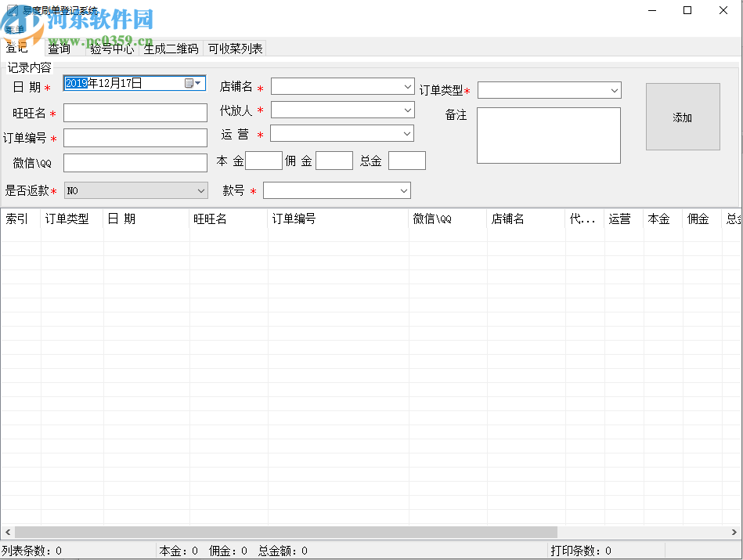Screen dimensions: 743x560
Task: Open the 可收菜列表 tab
Action: coord(235,49)
